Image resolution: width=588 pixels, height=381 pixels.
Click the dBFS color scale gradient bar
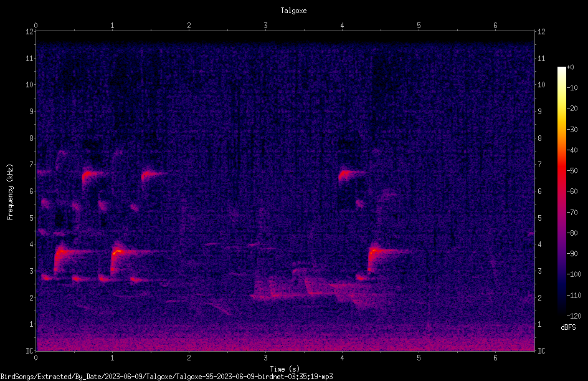(x=561, y=191)
